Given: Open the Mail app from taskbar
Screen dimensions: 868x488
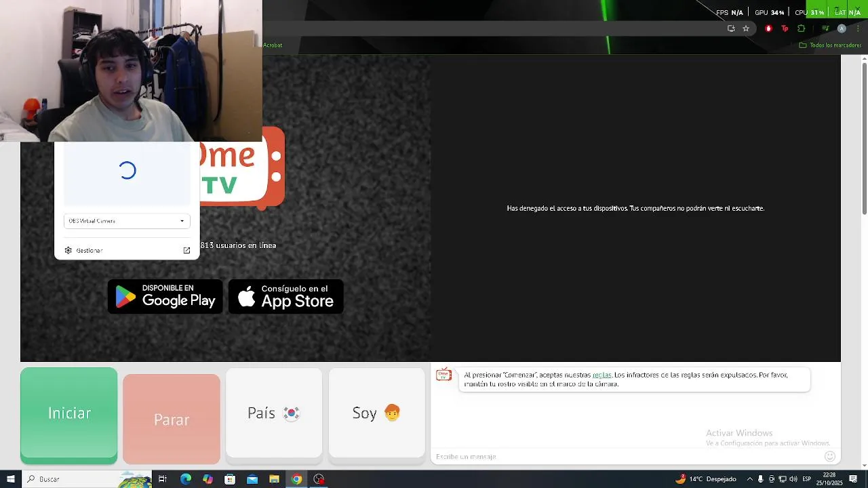Looking at the screenshot, I should click(x=252, y=479).
